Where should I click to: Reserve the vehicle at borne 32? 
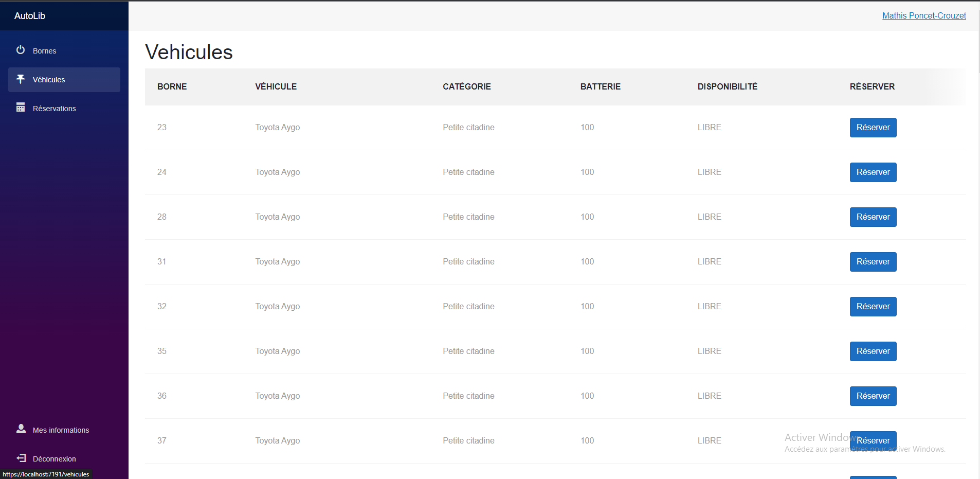click(x=873, y=307)
